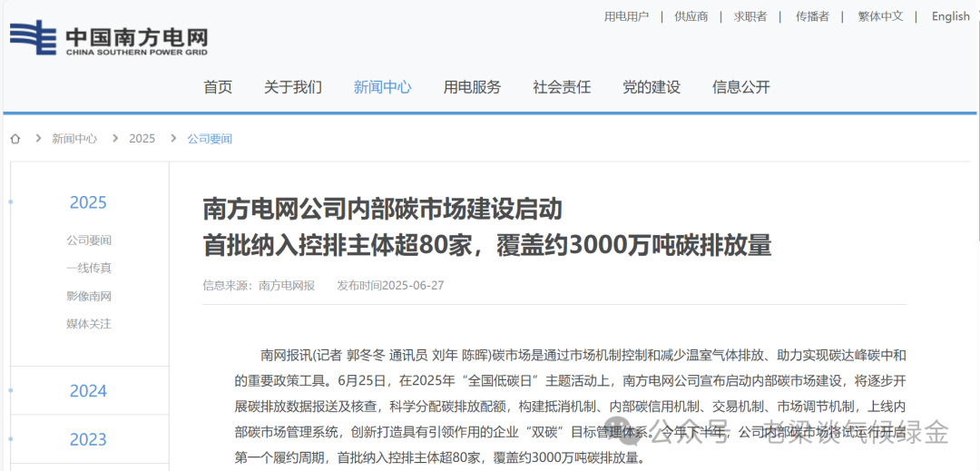The image size is (980, 471).
Task: Expand the 2023 year in sidebar
Action: (88, 440)
